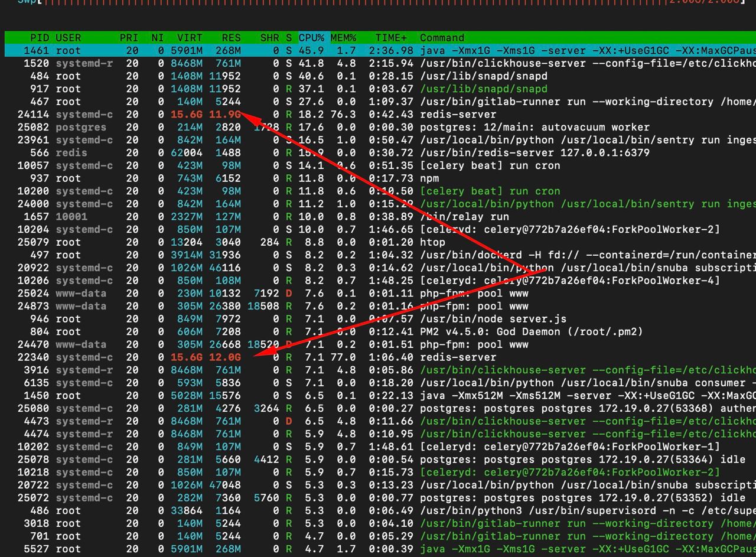The image size is (756, 557).
Task: Select the node server.js row
Action: pos(380,319)
